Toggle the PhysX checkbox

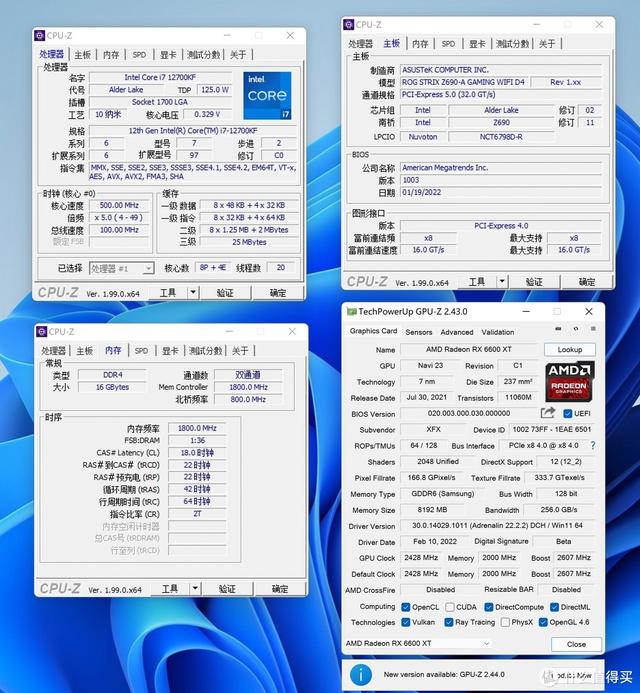point(505,622)
